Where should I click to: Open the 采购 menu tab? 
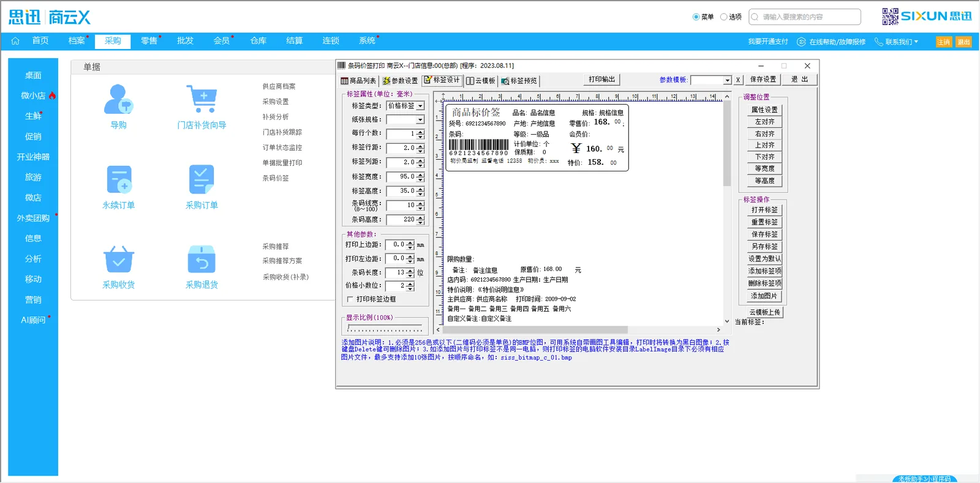coord(113,41)
